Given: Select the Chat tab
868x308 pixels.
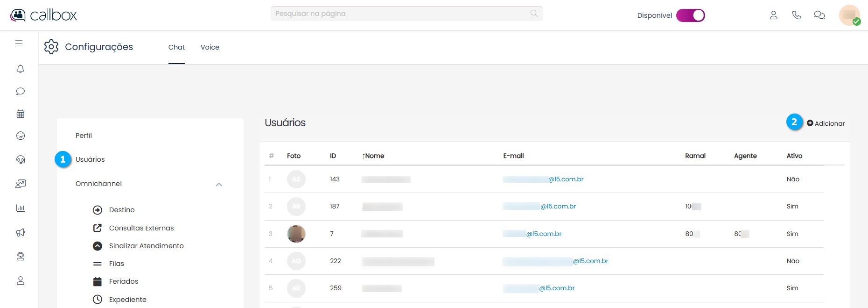Looking at the screenshot, I should (x=176, y=47).
